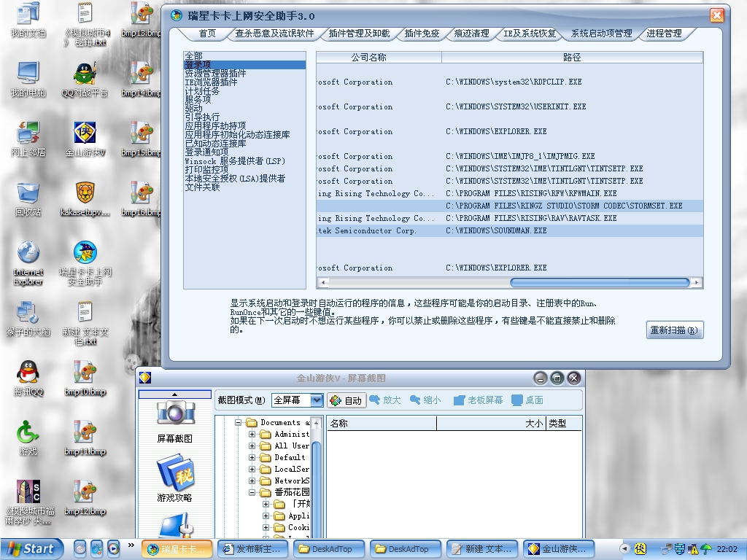Open the 游戏 desktop icon

pyautogui.click(x=28, y=438)
